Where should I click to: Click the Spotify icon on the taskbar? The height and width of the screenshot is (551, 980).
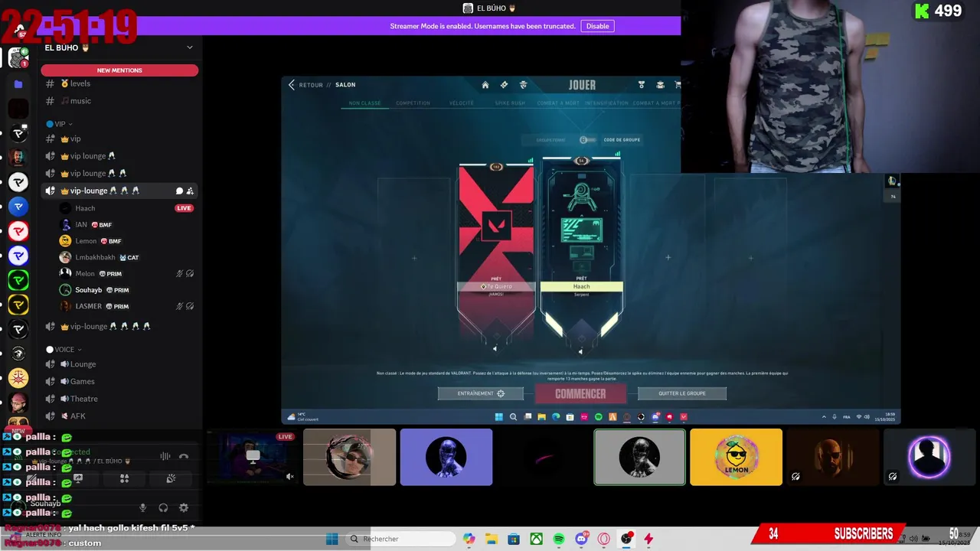559,539
